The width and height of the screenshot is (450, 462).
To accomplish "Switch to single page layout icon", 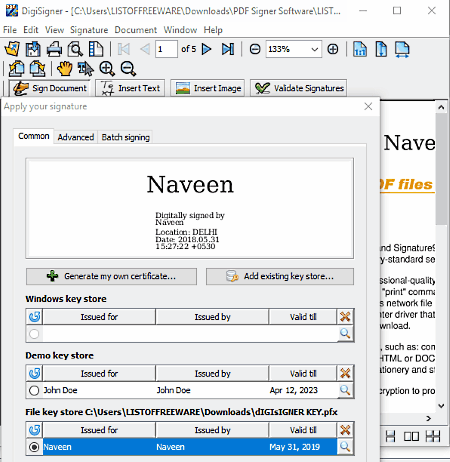I will (390, 436).
